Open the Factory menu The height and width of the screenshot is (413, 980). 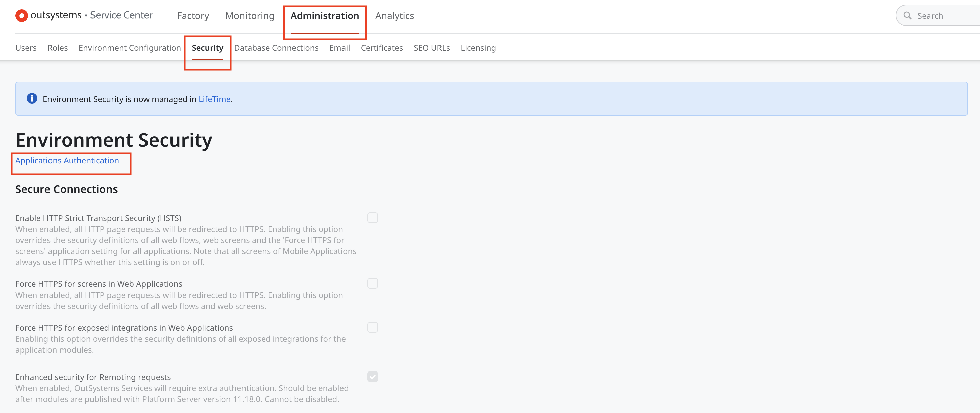click(x=193, y=16)
